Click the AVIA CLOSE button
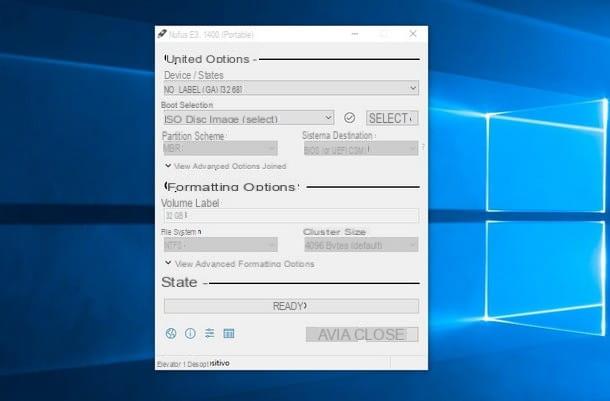The width and height of the screenshot is (610, 401). pyautogui.click(x=362, y=334)
